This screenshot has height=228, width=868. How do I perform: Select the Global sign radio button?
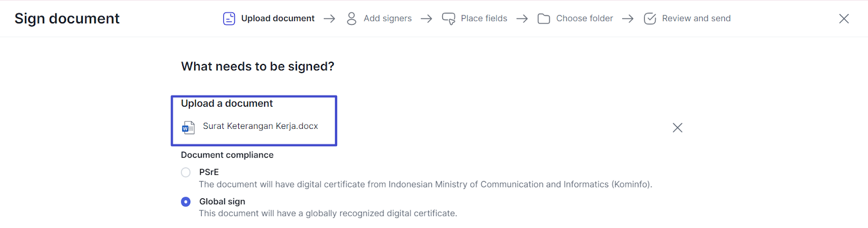[x=186, y=201]
